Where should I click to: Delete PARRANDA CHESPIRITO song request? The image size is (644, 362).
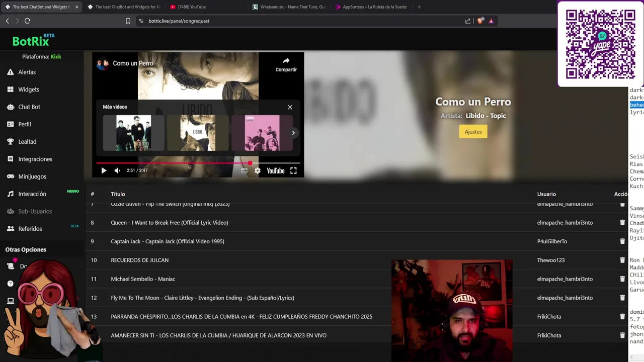tap(622, 317)
